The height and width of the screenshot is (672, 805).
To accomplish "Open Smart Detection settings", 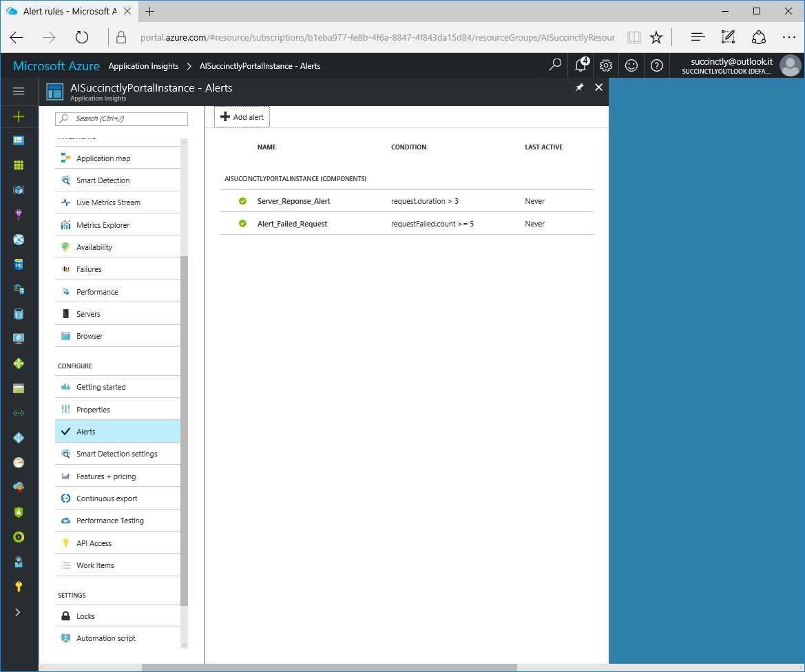I will click(x=118, y=454).
